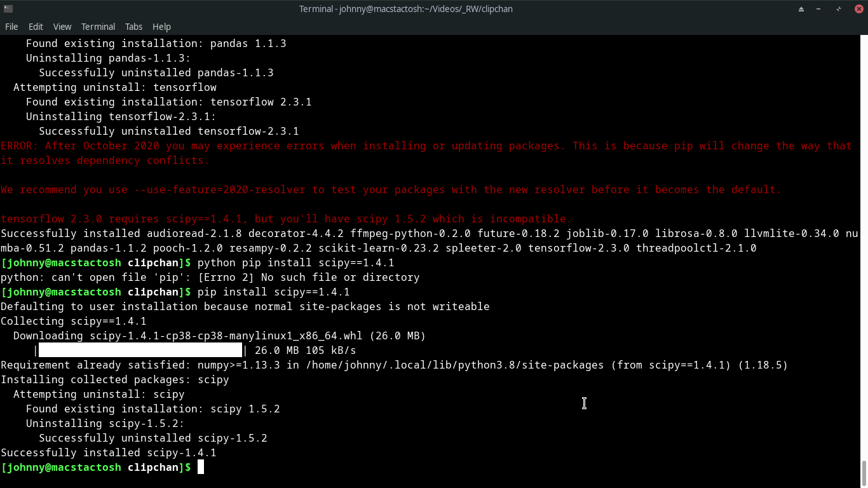Click the scipy download progress bar
The width and height of the screenshot is (868, 488).
(x=140, y=350)
